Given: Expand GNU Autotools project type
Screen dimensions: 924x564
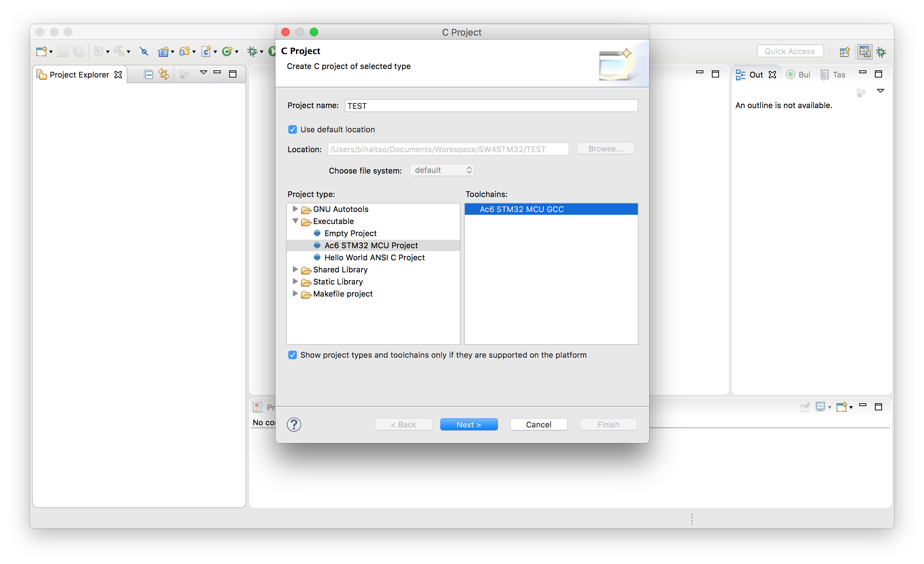Looking at the screenshot, I should [295, 209].
